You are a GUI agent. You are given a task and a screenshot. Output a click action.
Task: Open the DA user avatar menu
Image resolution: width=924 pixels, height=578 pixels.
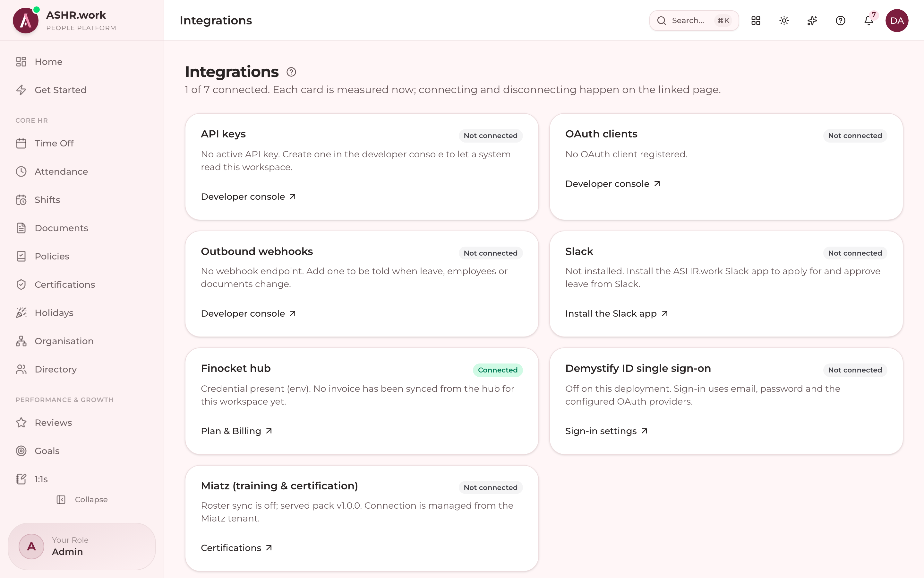pos(897,21)
